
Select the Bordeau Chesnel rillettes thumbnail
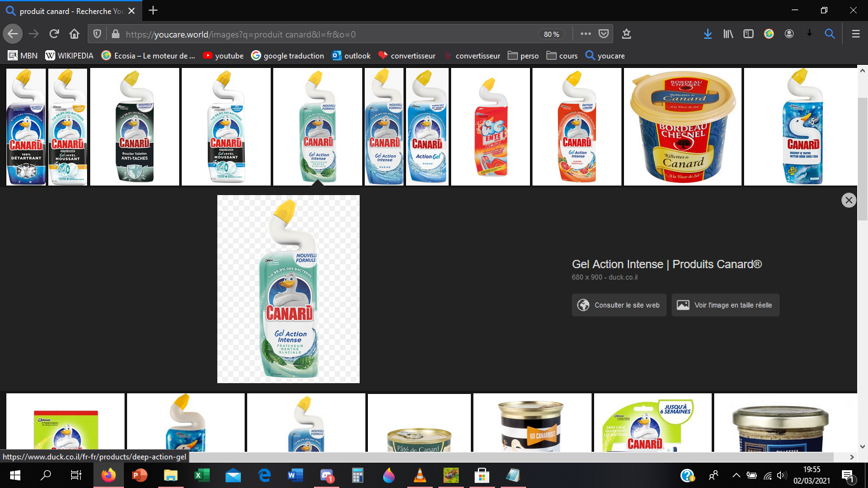[x=682, y=126]
